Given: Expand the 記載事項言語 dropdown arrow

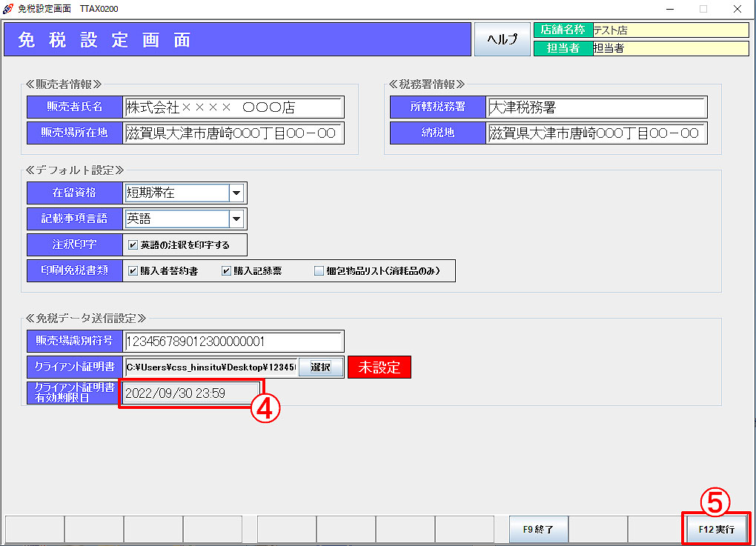Looking at the screenshot, I should pos(236,219).
